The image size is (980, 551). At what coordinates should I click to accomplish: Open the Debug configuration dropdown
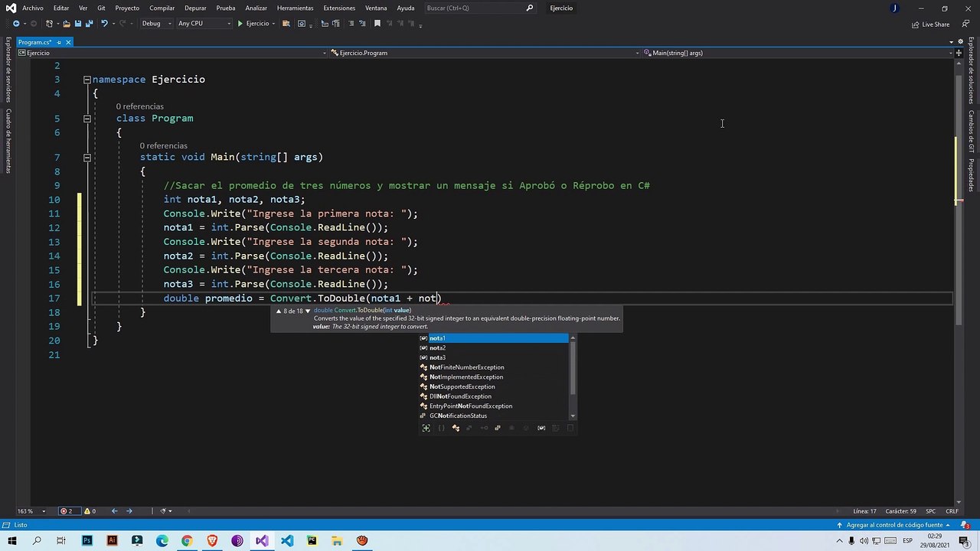[x=155, y=24]
